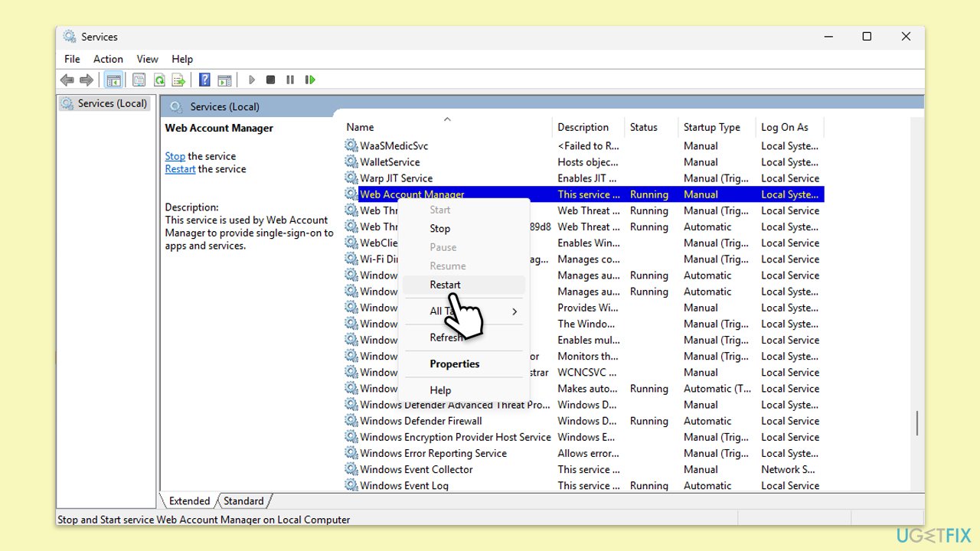Select Services (Local) in the console tree
Screen dimensions: 980x551
106,103
